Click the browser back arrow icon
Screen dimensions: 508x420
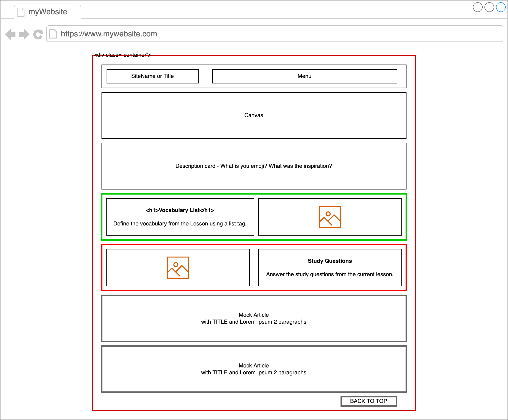coord(10,34)
